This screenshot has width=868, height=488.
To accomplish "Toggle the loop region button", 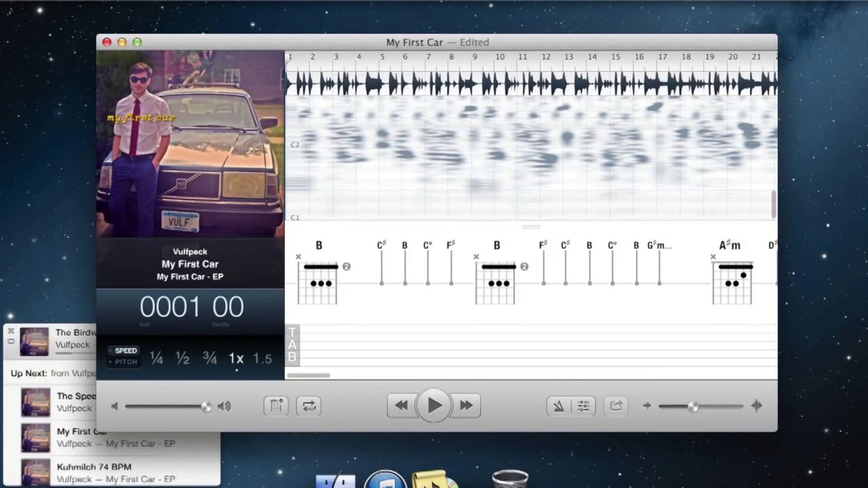I will [309, 406].
